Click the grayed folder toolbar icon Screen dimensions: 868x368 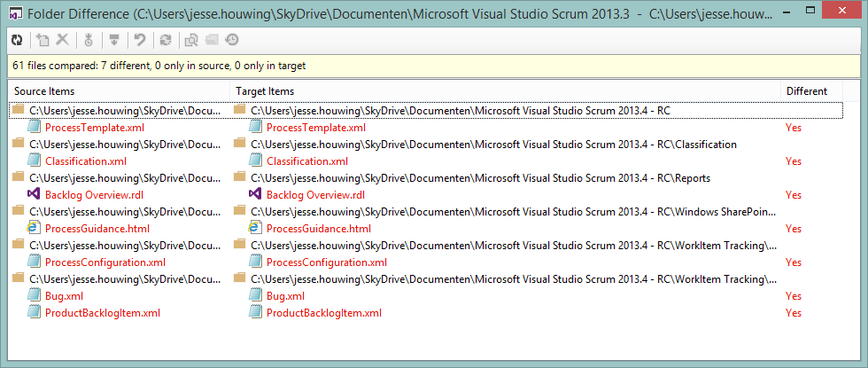[x=212, y=39]
